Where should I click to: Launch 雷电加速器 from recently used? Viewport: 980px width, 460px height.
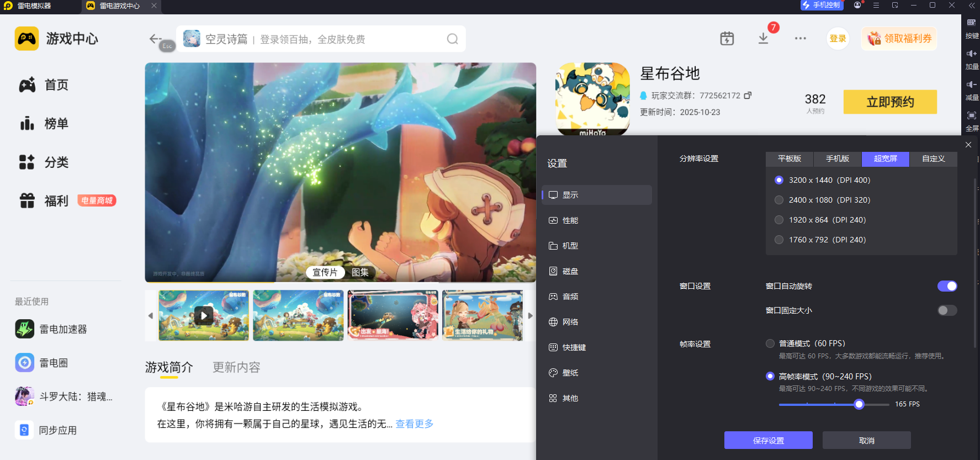pos(51,329)
